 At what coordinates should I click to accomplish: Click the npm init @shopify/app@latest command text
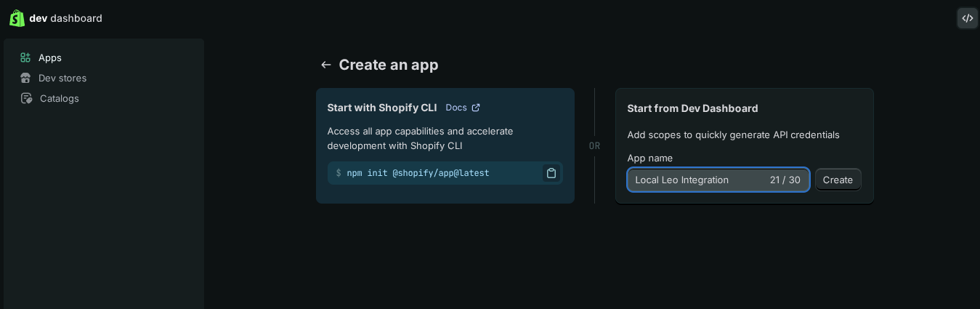pos(418,173)
